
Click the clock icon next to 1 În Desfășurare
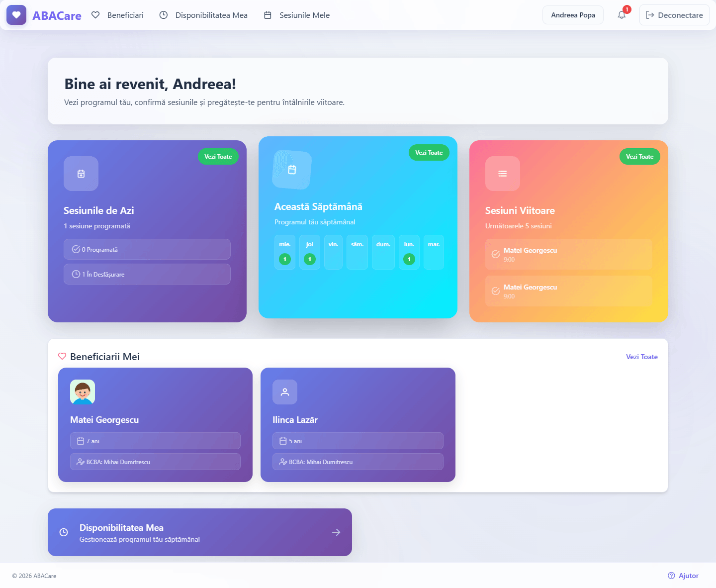coord(76,274)
